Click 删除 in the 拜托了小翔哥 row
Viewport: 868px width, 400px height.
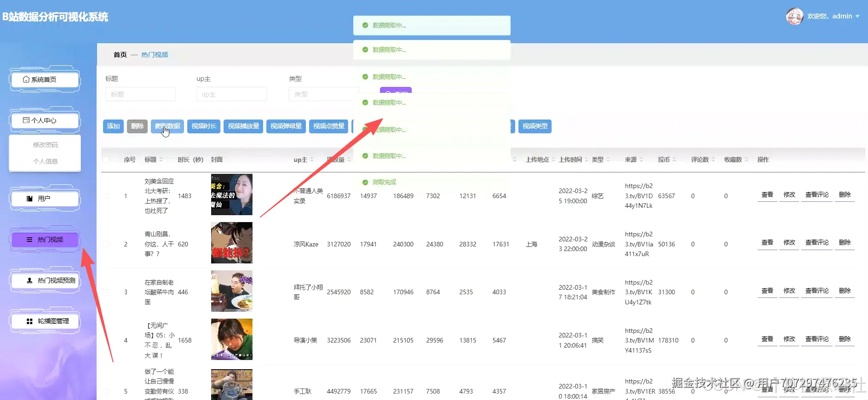coord(845,291)
